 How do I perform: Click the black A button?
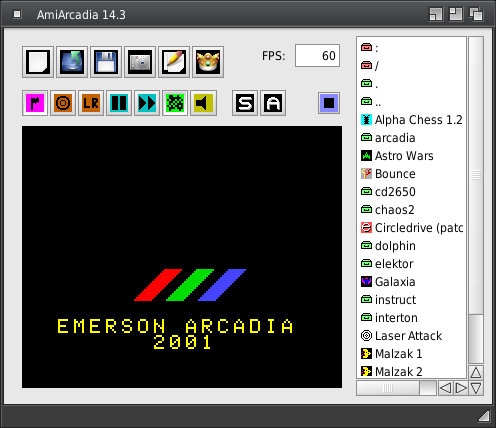273,103
